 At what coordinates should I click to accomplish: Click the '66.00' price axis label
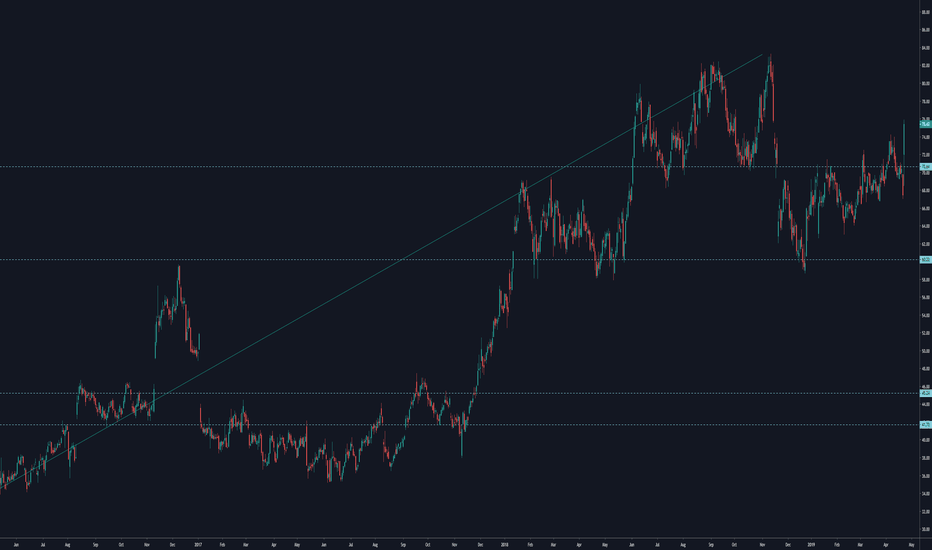coord(925,208)
